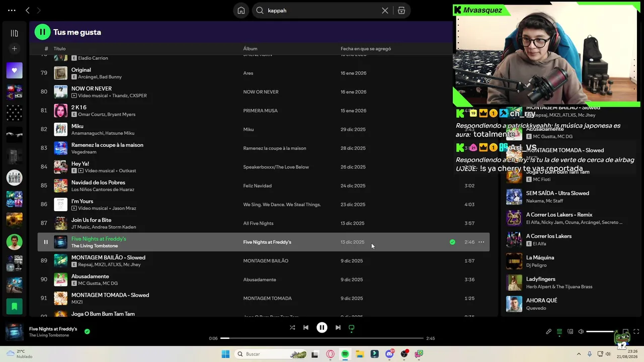Image resolution: width=644 pixels, height=362 pixels.
Task: Open Liked Songs heart in sidebar
Action: coord(14,70)
